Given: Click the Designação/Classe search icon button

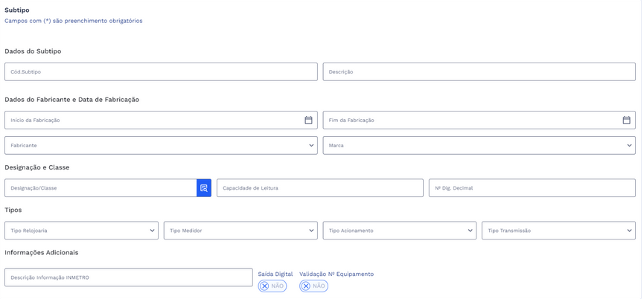Looking at the screenshot, I should point(204,188).
